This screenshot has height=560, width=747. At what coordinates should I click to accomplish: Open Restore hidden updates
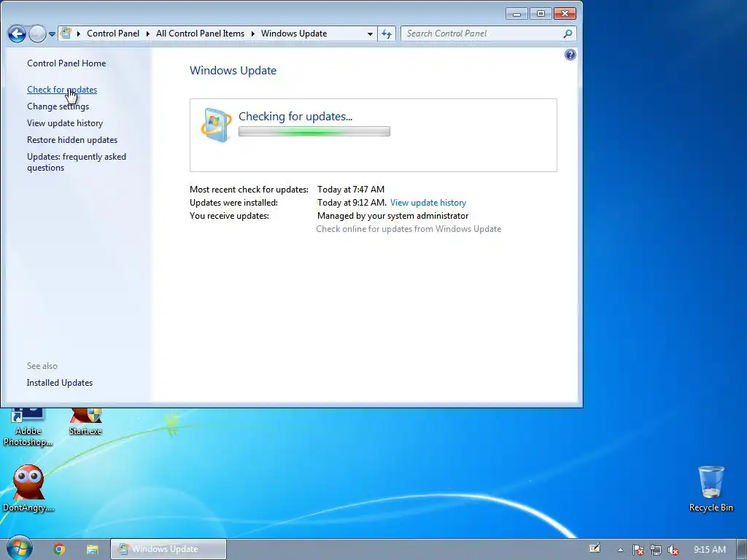pos(72,140)
